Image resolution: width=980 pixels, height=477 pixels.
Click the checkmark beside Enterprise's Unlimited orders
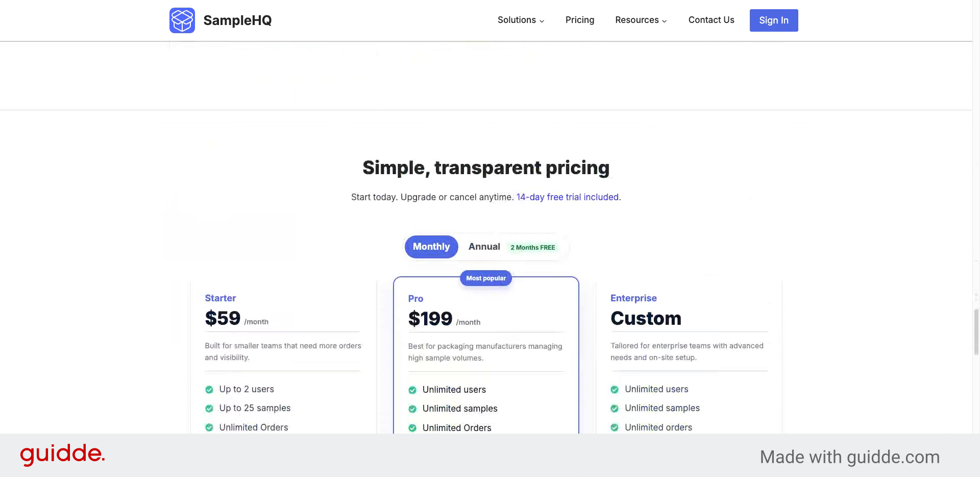[x=615, y=427]
